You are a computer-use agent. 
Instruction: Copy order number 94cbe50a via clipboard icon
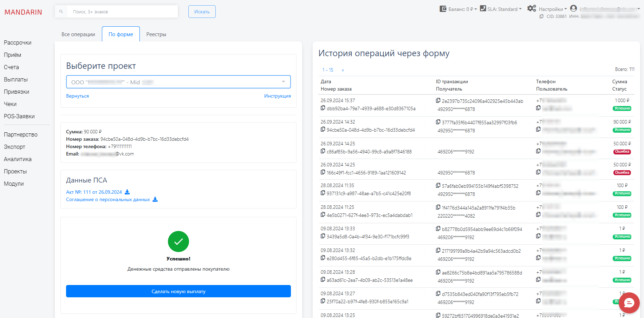click(323, 129)
